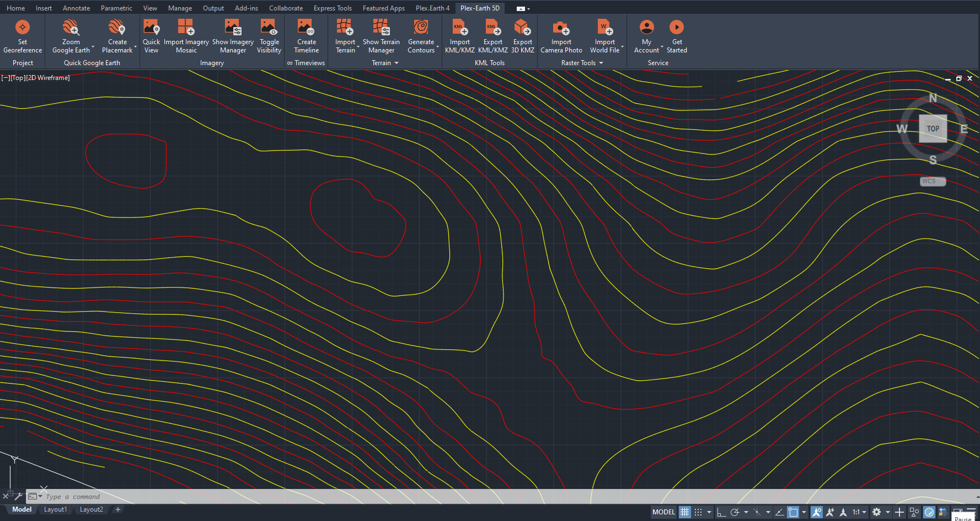The image size is (980, 521).
Task: Launch the Quick View imagery tool
Action: 151,36
